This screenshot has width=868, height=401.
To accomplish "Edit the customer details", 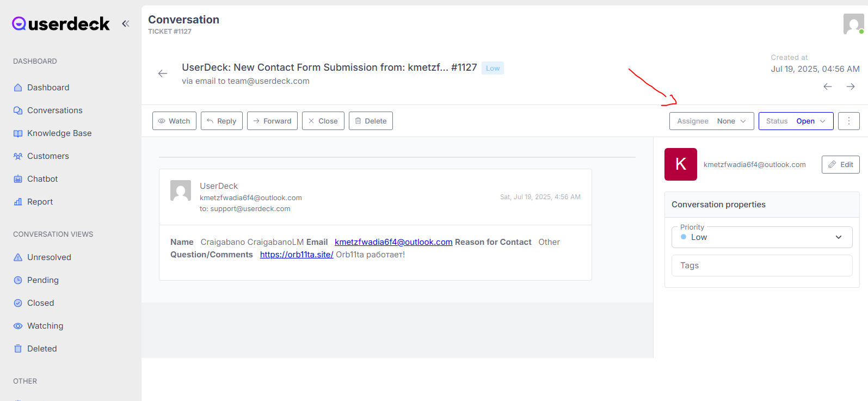I will (x=841, y=164).
